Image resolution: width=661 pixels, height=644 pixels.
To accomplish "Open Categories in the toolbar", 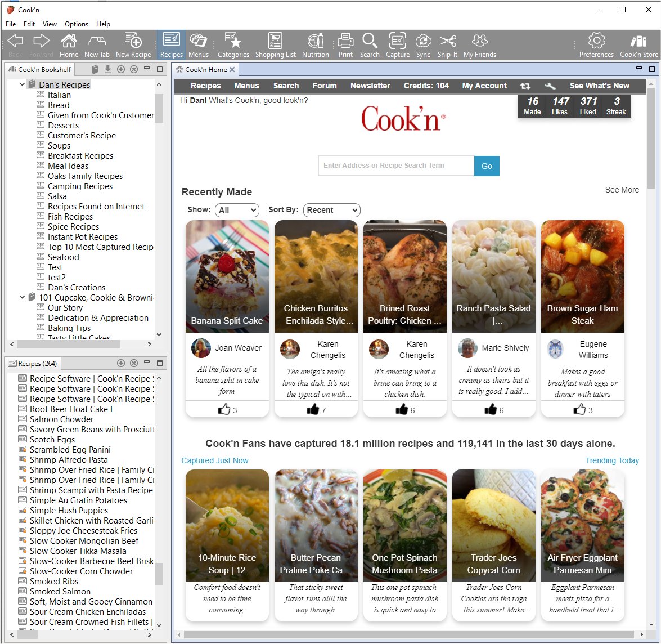I will point(233,44).
